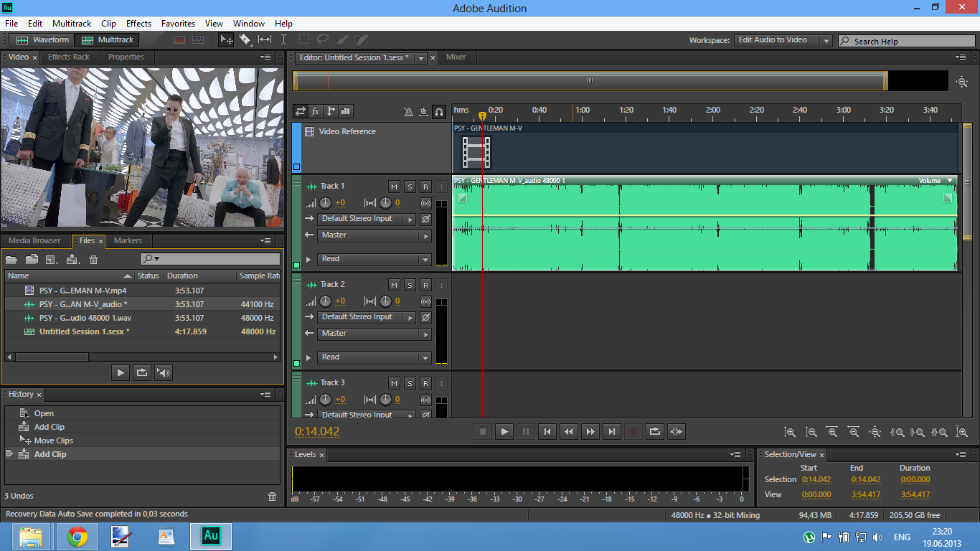The image size is (980, 551).
Task: Toggle the metronome icon
Action: (408, 111)
